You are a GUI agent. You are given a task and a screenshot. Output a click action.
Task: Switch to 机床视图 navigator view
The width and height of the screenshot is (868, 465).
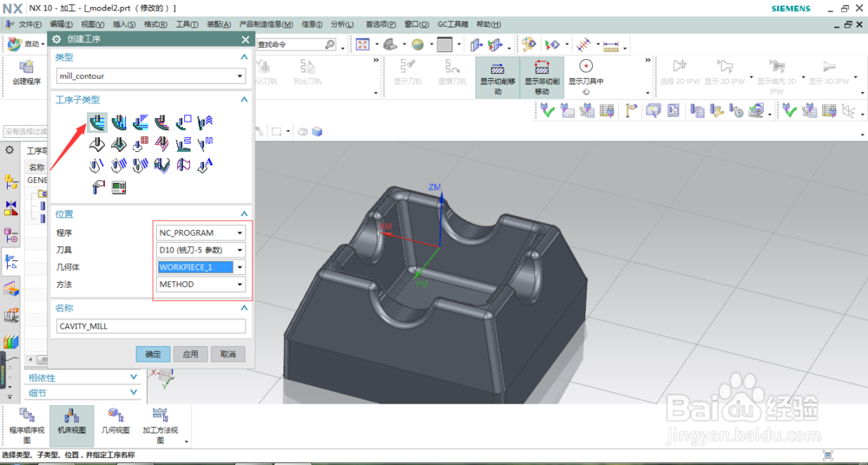(71, 426)
